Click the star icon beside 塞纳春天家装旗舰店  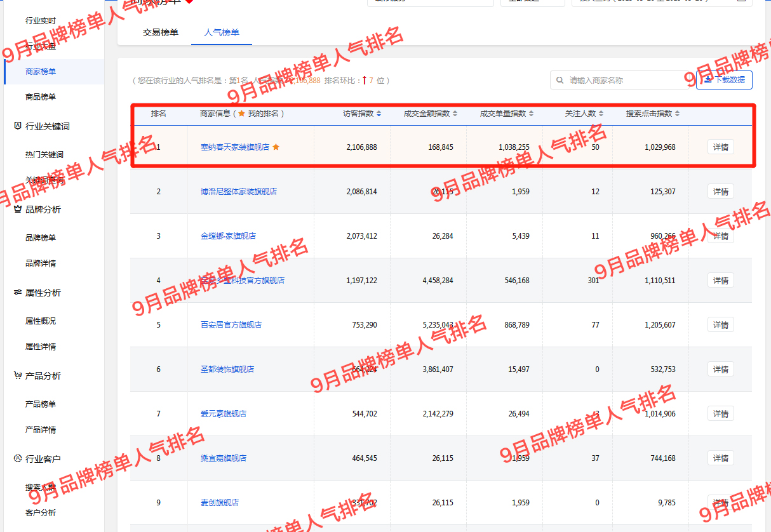(276, 147)
